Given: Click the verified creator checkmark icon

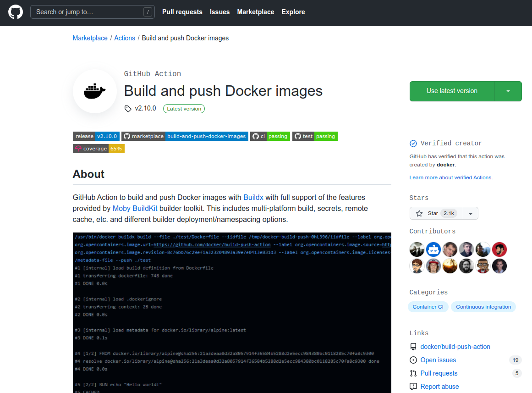Looking at the screenshot, I should [x=413, y=144].
